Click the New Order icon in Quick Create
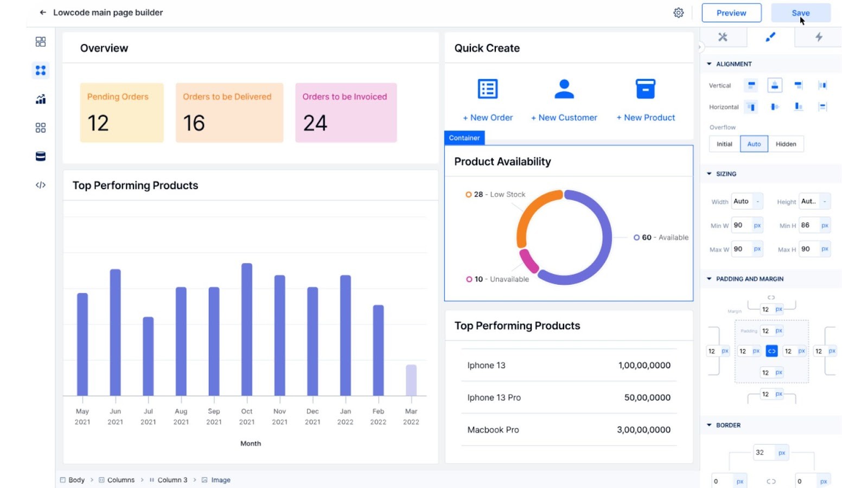 (x=487, y=88)
